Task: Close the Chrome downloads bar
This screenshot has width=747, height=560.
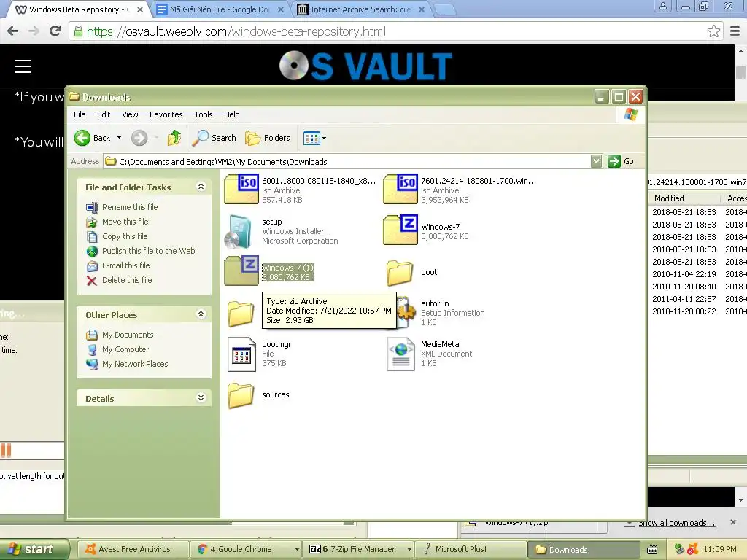Action: (732, 522)
